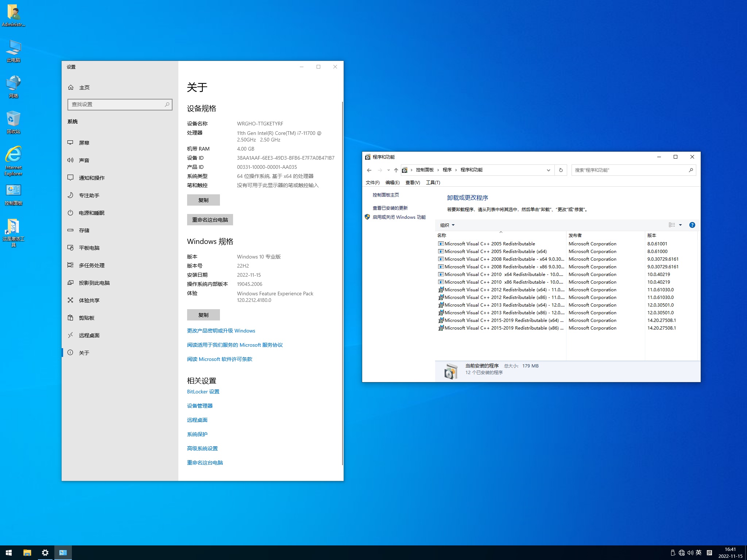Click the Settings search box (查找设置)

(120, 105)
